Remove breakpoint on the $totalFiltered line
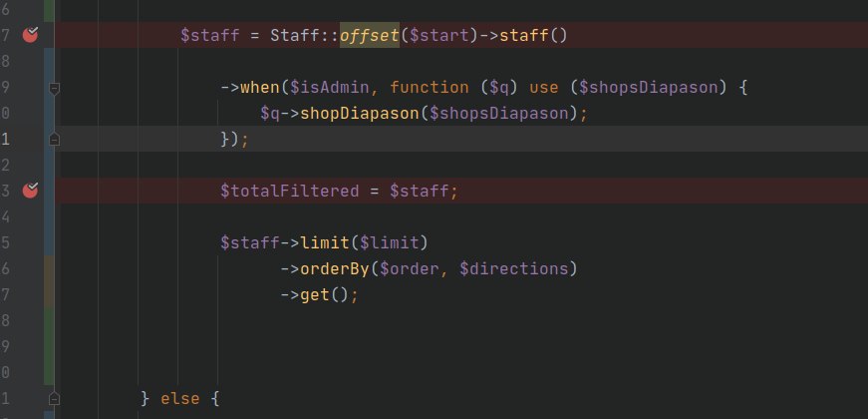Image resolution: width=868 pixels, height=419 pixels. click(31, 191)
